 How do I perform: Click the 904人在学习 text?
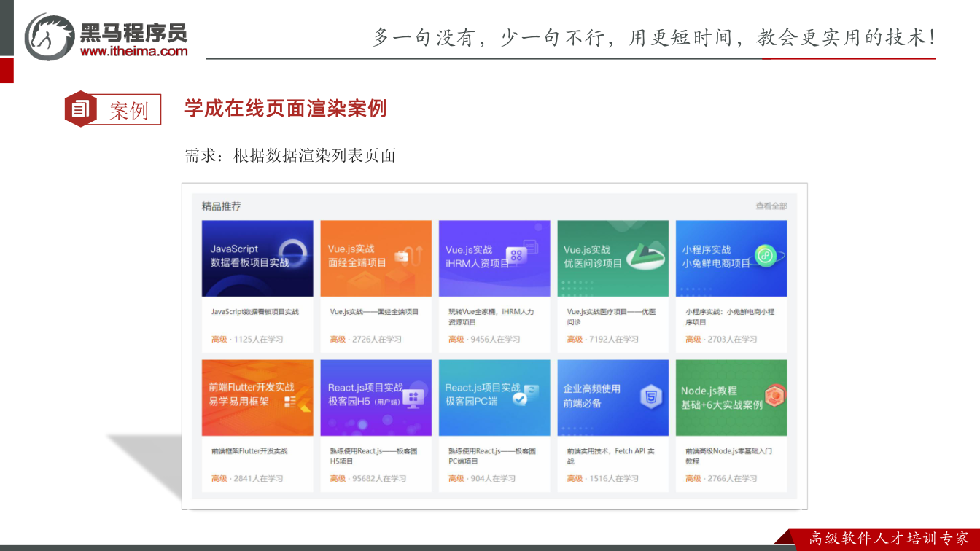click(x=494, y=479)
